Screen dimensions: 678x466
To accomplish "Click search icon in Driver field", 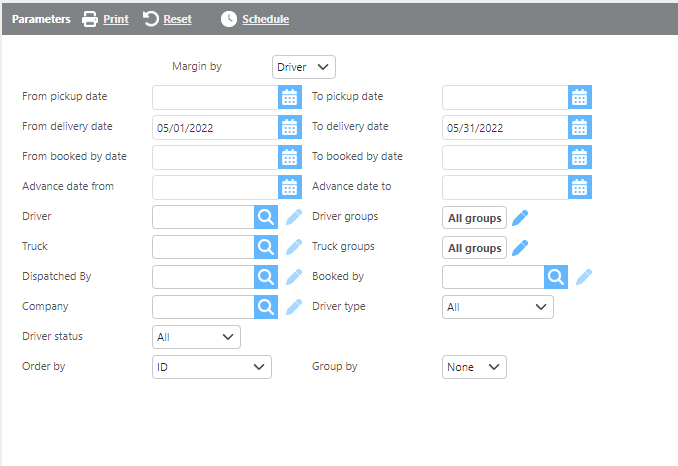I will (x=265, y=217).
